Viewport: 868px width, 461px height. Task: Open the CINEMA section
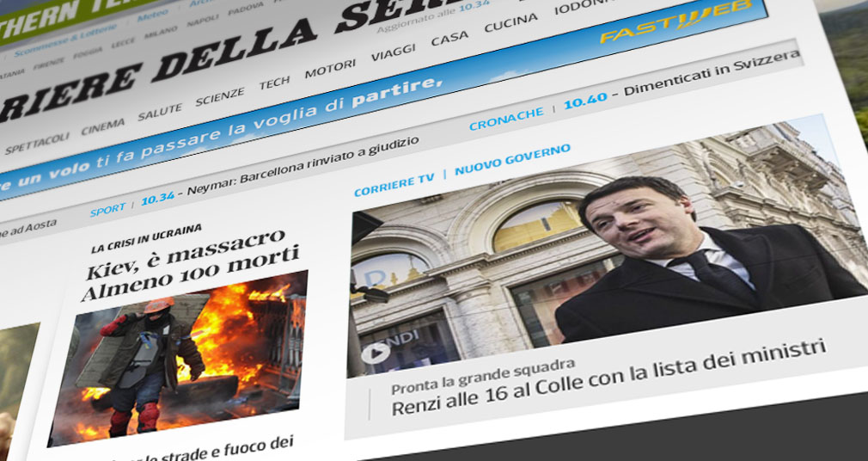pos(103,126)
